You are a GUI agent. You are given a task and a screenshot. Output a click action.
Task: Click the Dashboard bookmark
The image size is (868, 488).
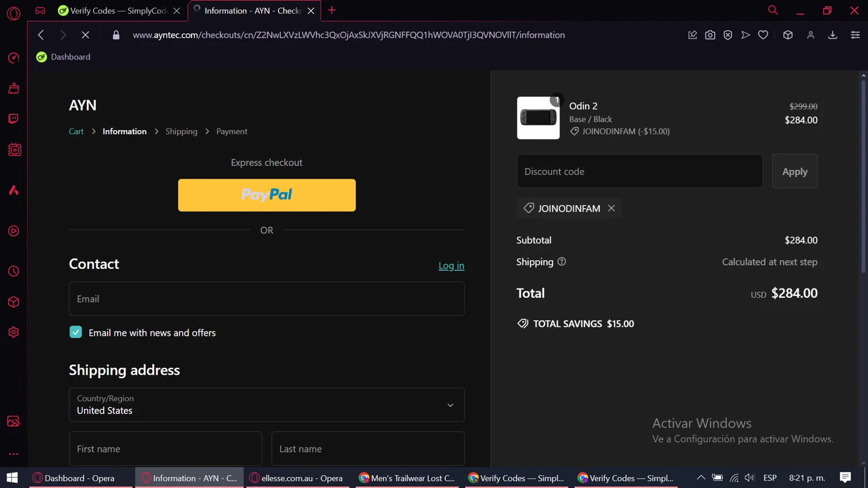click(63, 57)
